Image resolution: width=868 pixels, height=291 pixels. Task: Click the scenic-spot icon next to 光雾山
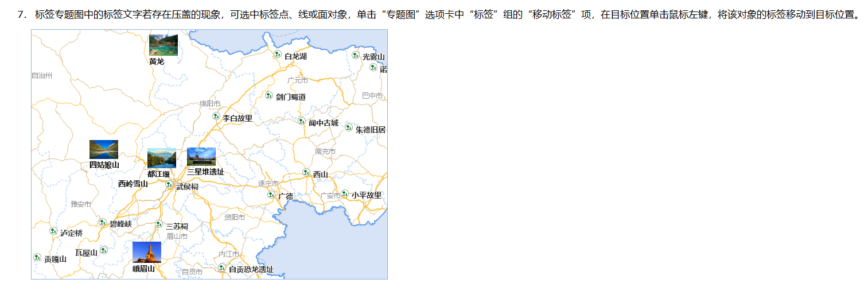(x=355, y=55)
